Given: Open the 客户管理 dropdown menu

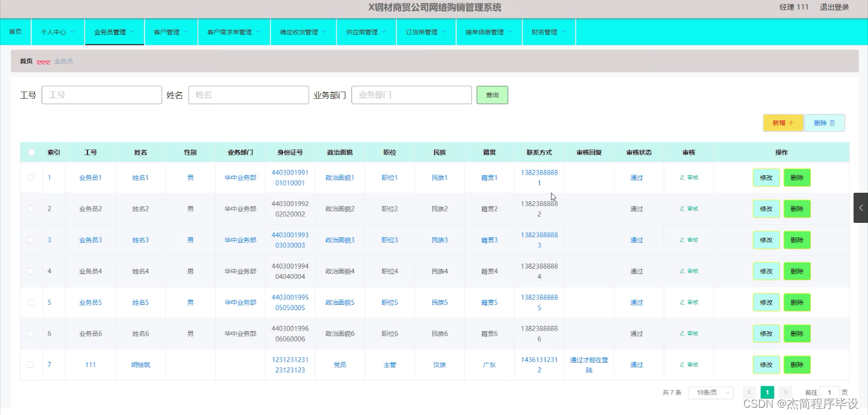Looking at the screenshot, I should [x=171, y=32].
